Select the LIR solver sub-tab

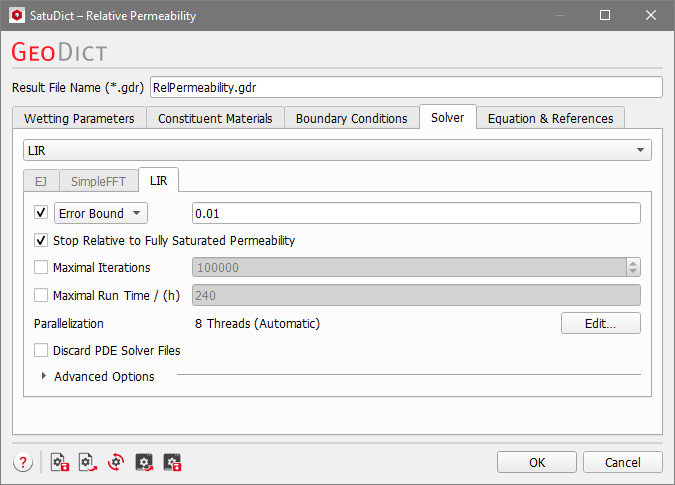158,180
